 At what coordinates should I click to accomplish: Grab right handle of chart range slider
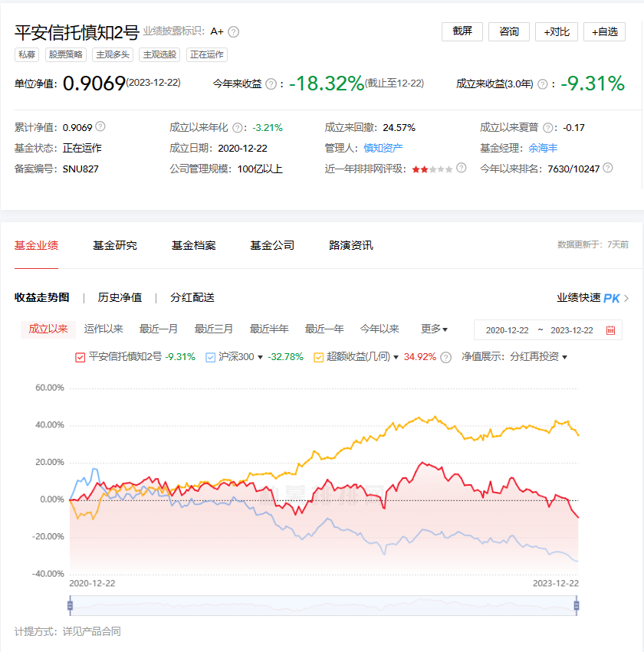click(x=577, y=605)
